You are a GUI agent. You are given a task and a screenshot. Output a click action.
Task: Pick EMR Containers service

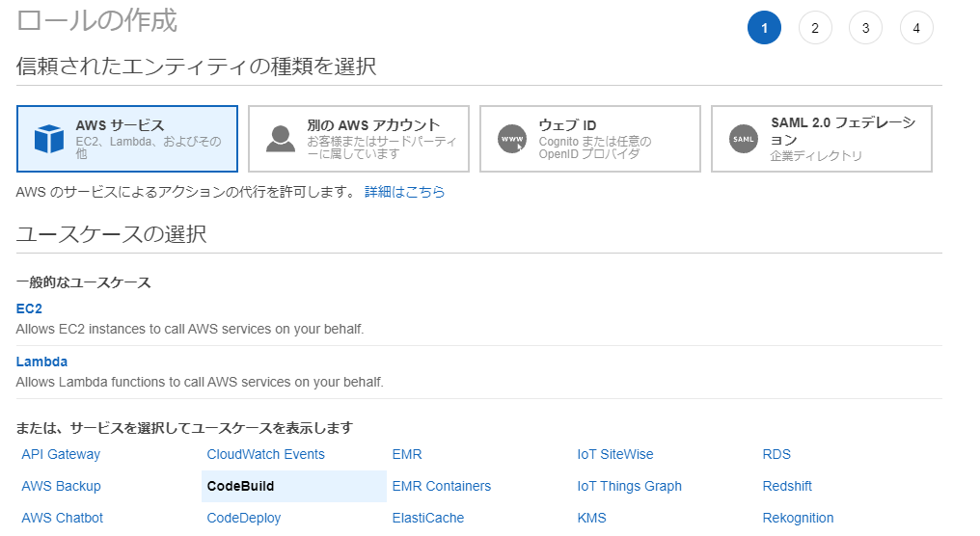coord(441,486)
